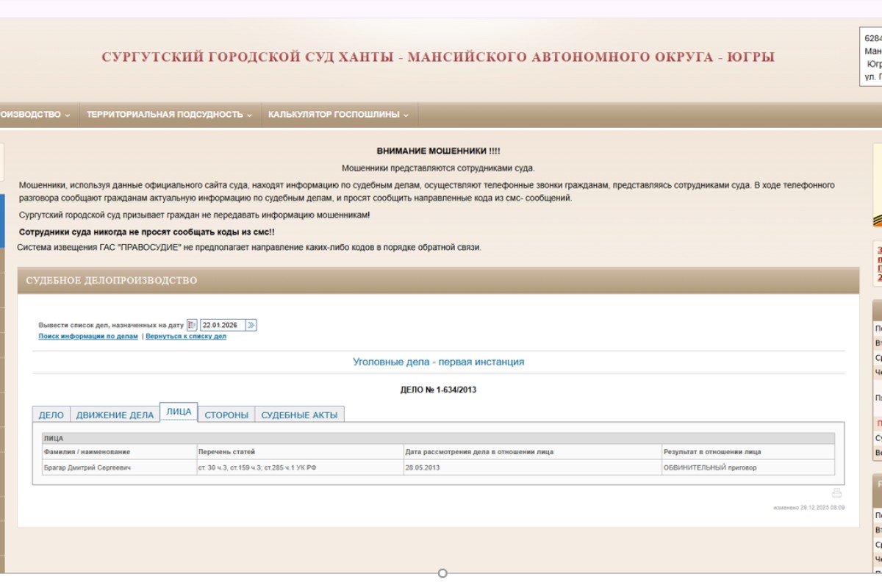This screenshot has width=882, height=588.
Task: Click the Вернуться к списку дел link
Action: 186,337
